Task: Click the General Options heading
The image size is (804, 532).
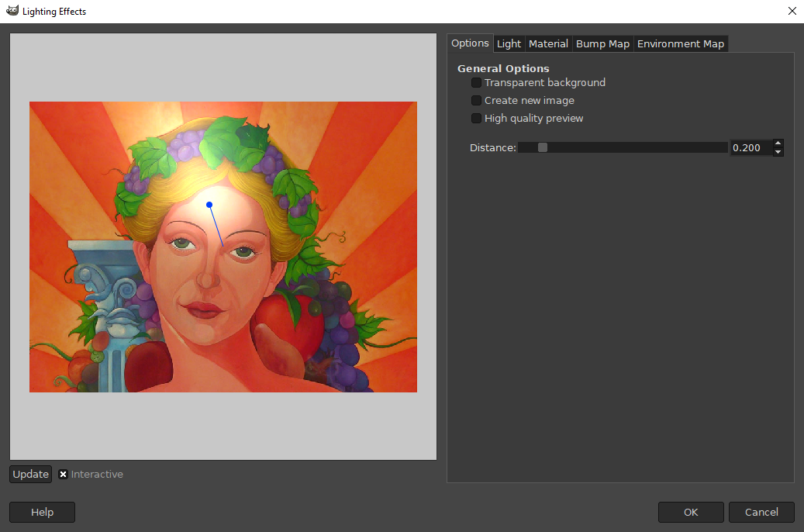Action: 503,68
